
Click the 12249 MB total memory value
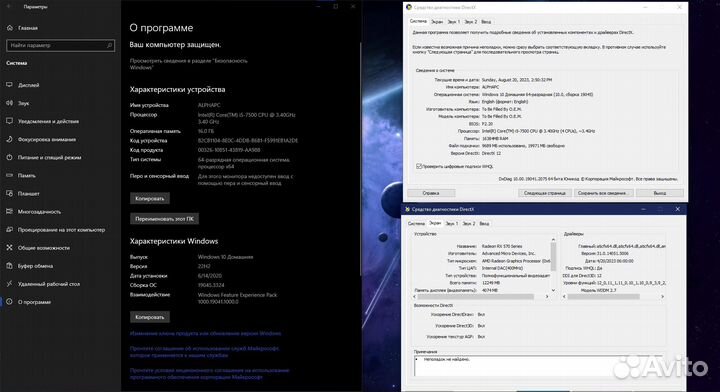(x=490, y=283)
